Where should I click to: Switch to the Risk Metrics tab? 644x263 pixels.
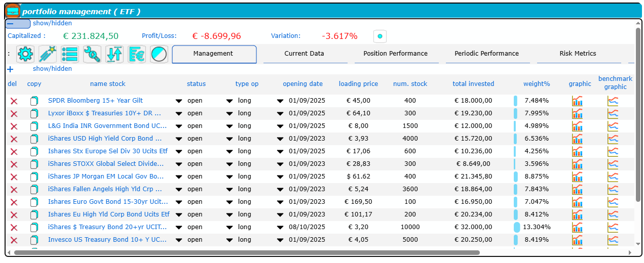pos(578,54)
